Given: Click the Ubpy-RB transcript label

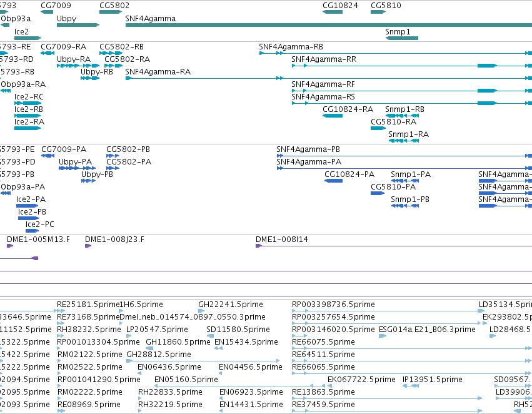Looking at the screenshot, I should coord(97,72).
